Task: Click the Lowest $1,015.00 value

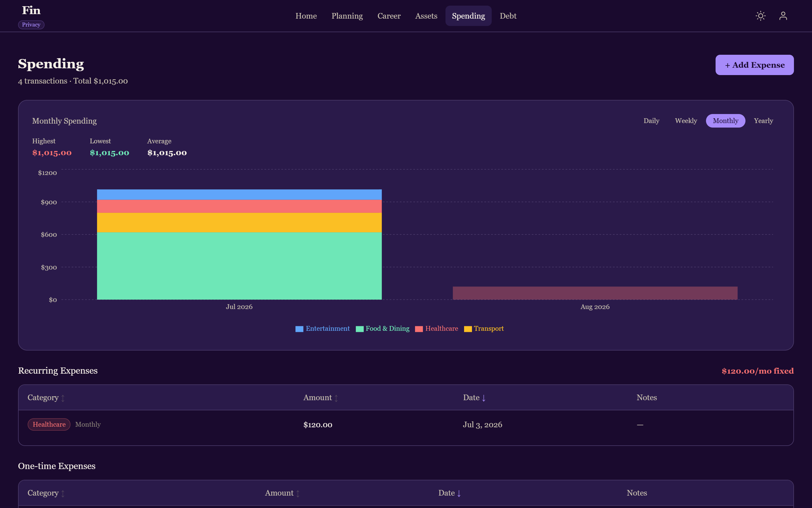Action: pos(109,153)
